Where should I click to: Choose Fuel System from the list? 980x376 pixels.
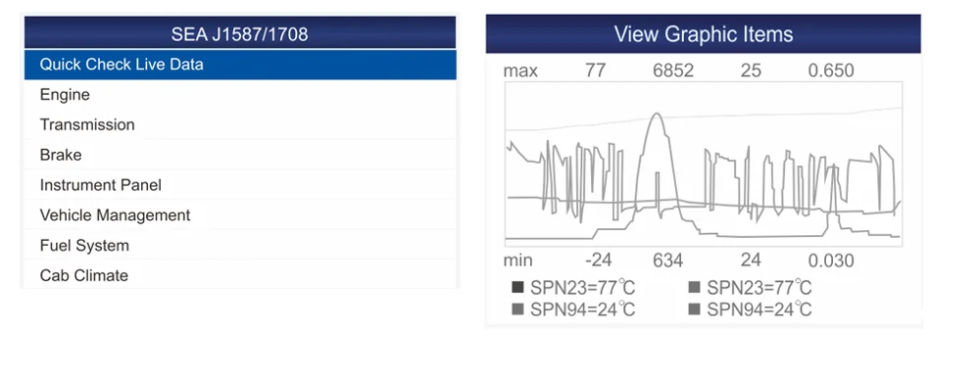(x=240, y=246)
